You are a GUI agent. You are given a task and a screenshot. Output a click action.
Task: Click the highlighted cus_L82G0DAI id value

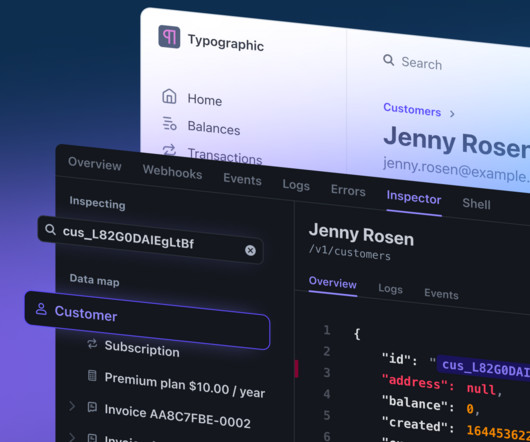[483, 368]
